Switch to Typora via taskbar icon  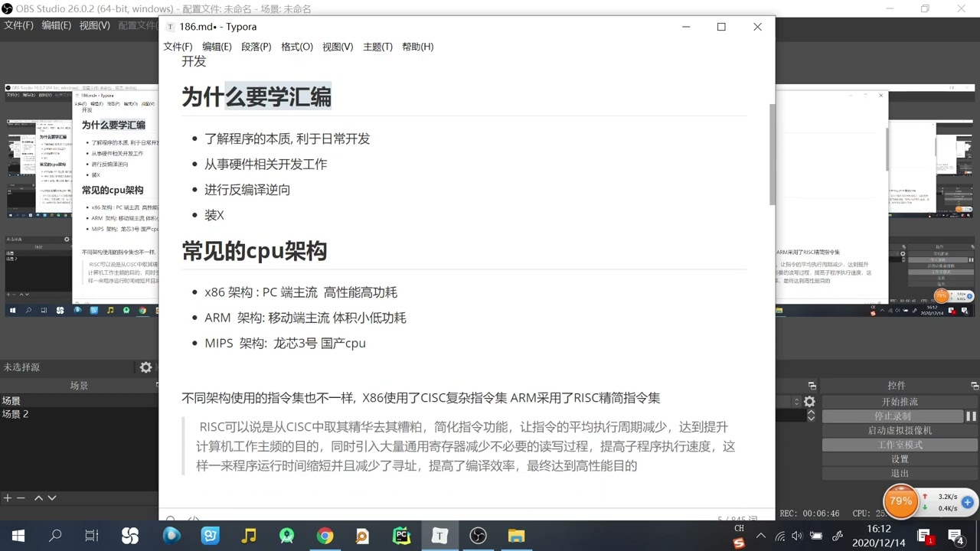[439, 536]
